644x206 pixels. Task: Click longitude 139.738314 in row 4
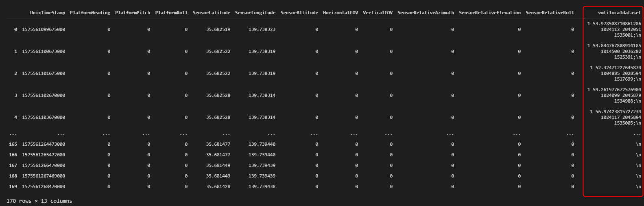pos(262,117)
